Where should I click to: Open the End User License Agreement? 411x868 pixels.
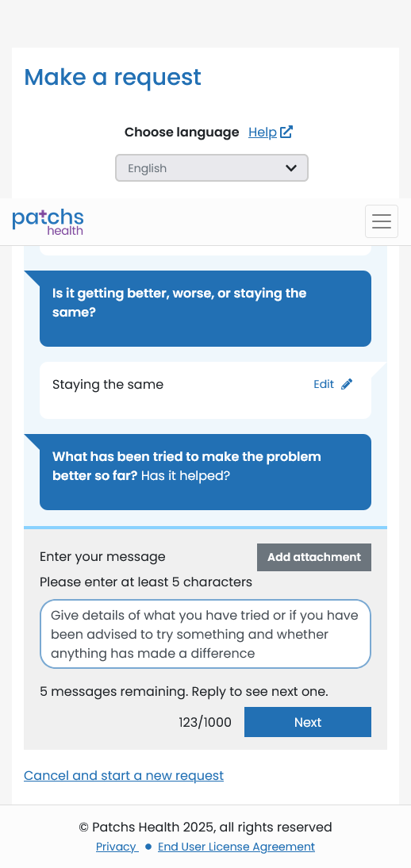click(x=236, y=847)
